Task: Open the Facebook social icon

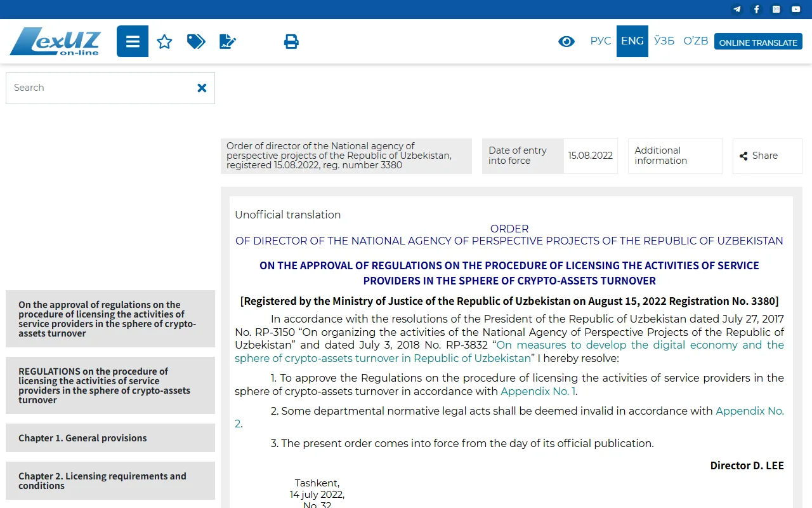Action: 756,10
